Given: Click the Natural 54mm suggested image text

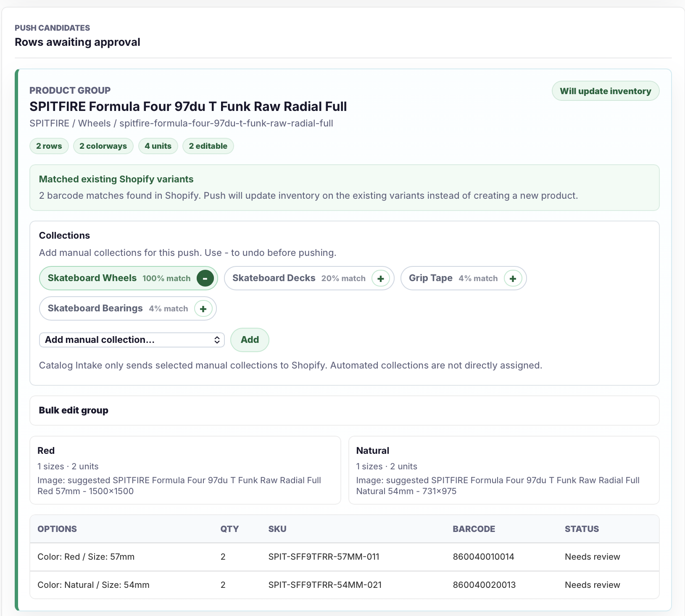Looking at the screenshot, I should tap(498, 486).
